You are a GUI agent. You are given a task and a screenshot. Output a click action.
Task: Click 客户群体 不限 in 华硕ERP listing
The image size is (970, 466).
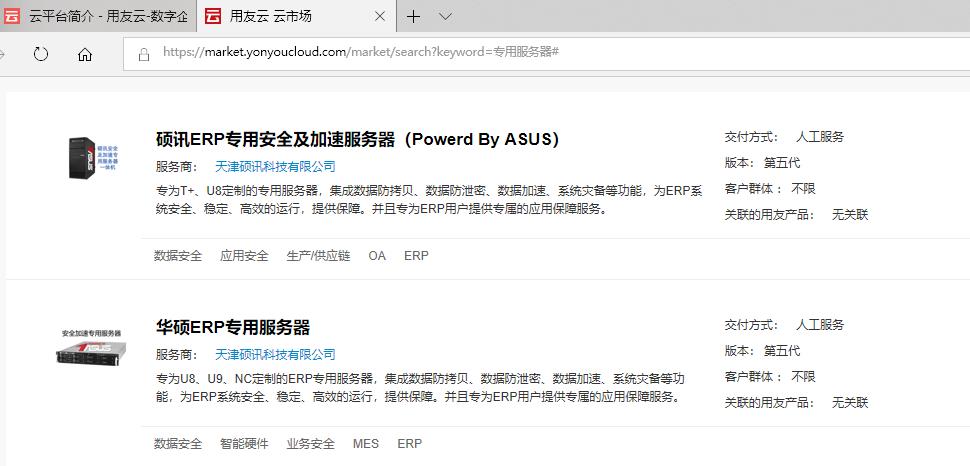(770, 377)
